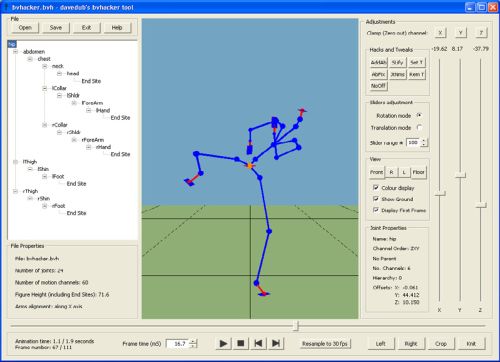Stop the animation playback
The height and width of the screenshot is (362, 500).
click(241, 343)
